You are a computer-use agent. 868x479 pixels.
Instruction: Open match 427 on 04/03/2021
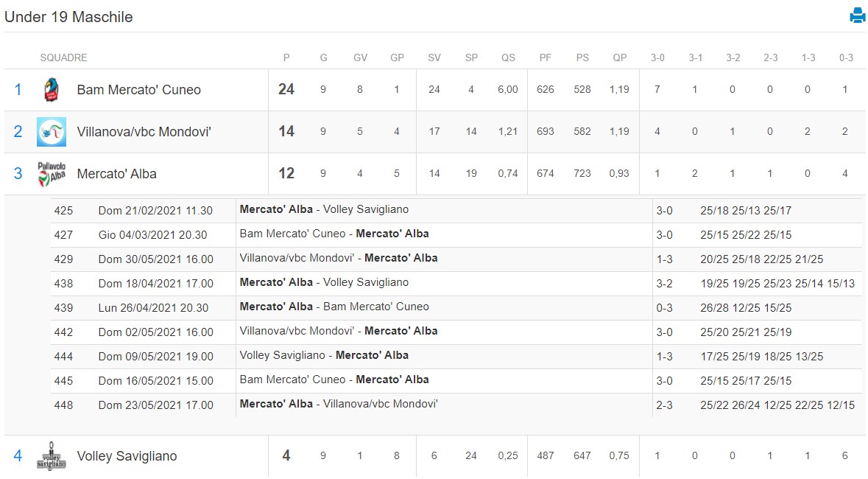456,235
